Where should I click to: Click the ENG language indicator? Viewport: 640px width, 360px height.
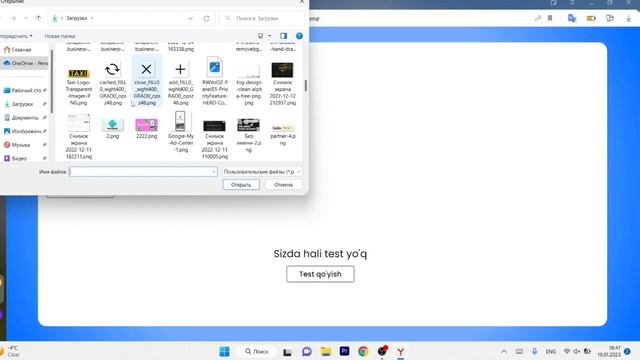[551, 351]
